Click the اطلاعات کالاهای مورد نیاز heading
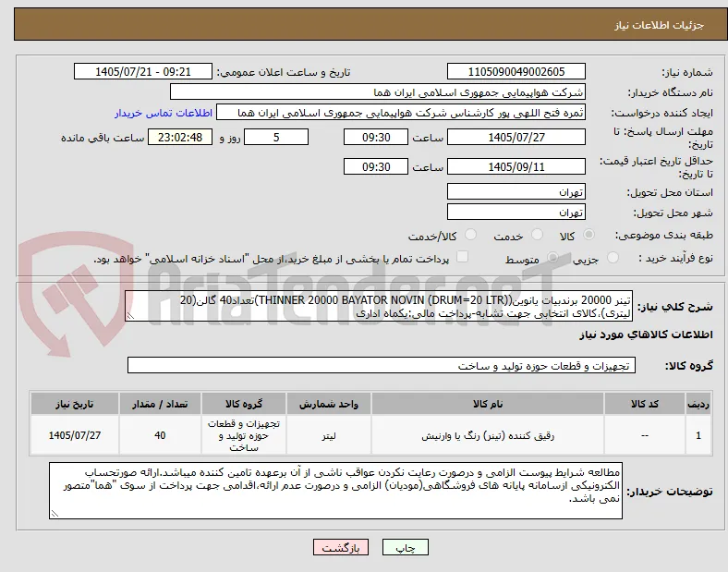Screen dimensions: 728x572 pos(646,335)
